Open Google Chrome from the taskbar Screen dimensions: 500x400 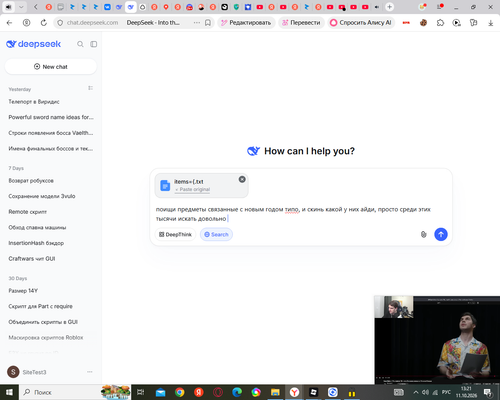click(180, 392)
